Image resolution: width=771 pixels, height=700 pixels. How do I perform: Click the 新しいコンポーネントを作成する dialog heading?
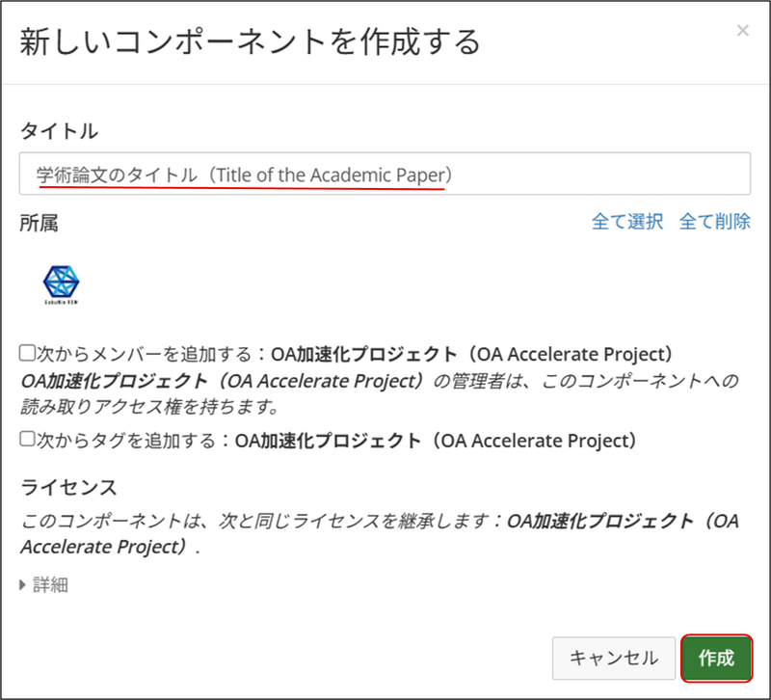pyautogui.click(x=250, y=42)
